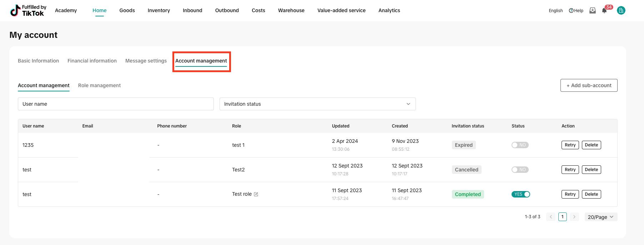Image resolution: width=644 pixels, height=245 pixels.
Task: Open the 20/Page size dropdown
Action: pos(601,217)
